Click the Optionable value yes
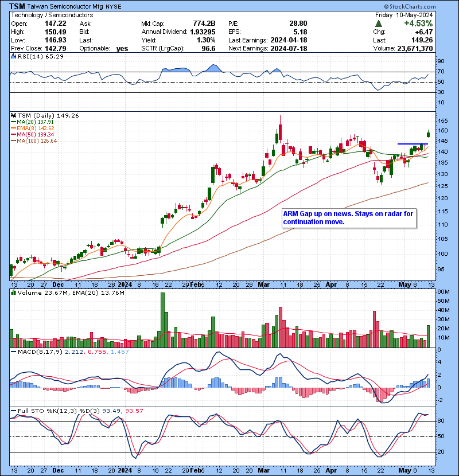This screenshot has height=476, width=459. 122,49
